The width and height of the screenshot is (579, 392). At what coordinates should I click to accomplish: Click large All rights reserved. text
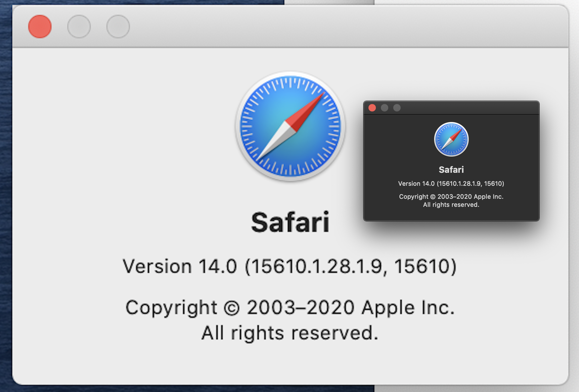(290, 333)
